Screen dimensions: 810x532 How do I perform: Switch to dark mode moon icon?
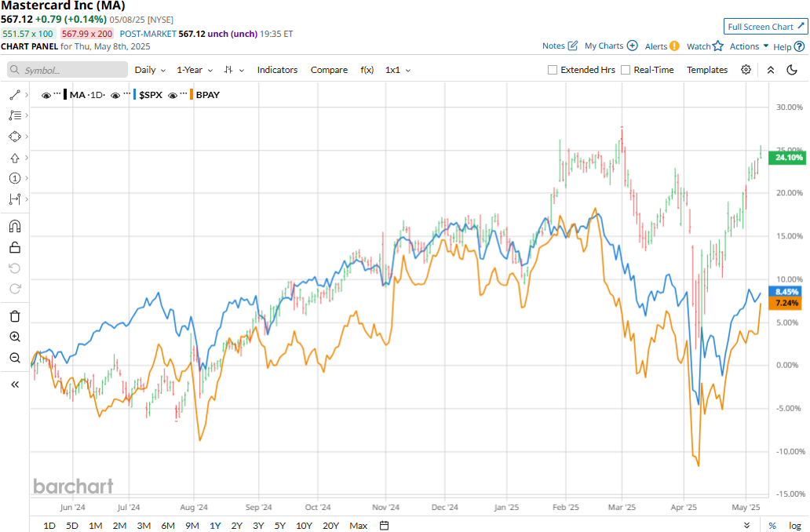792,70
